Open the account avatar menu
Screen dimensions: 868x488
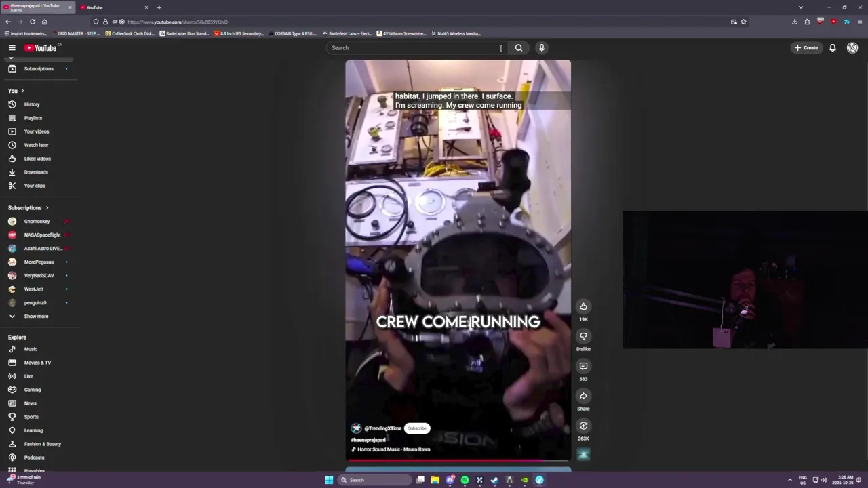pyautogui.click(x=852, y=47)
